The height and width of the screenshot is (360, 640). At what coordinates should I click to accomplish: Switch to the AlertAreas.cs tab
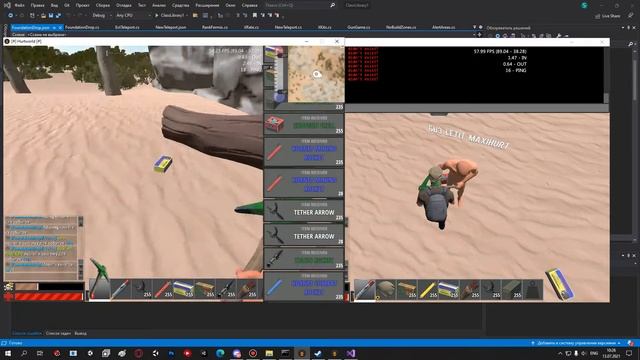coord(443,27)
